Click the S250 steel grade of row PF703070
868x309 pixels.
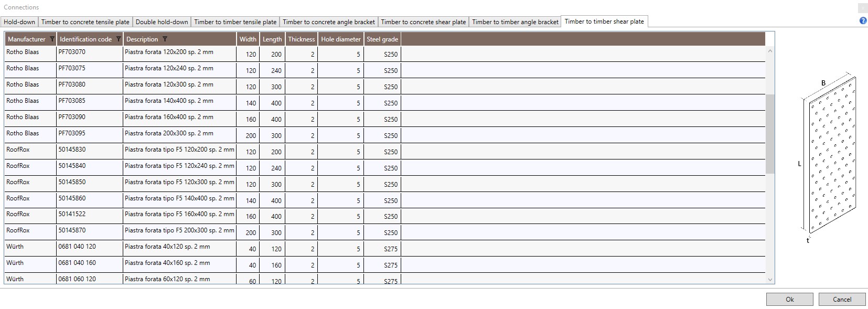click(x=391, y=55)
